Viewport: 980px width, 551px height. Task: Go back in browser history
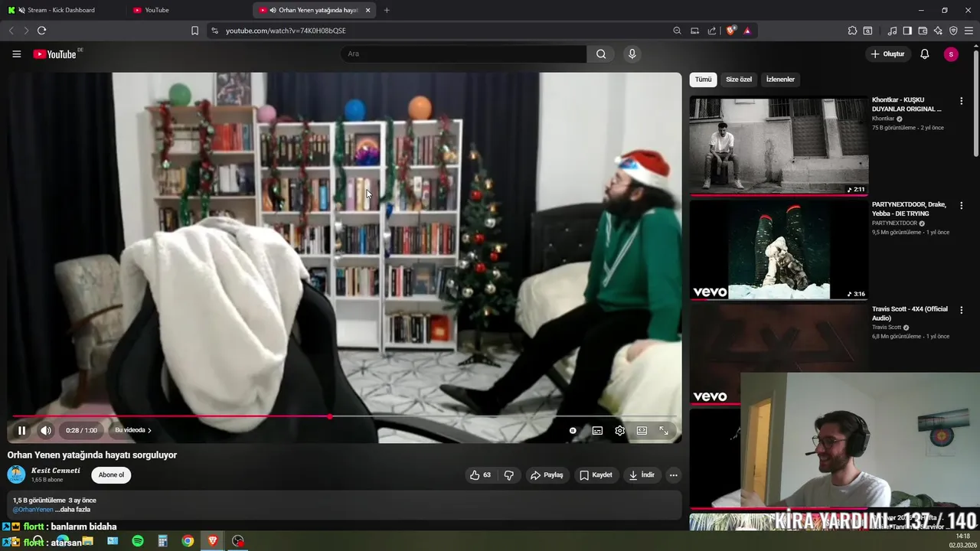(11, 31)
